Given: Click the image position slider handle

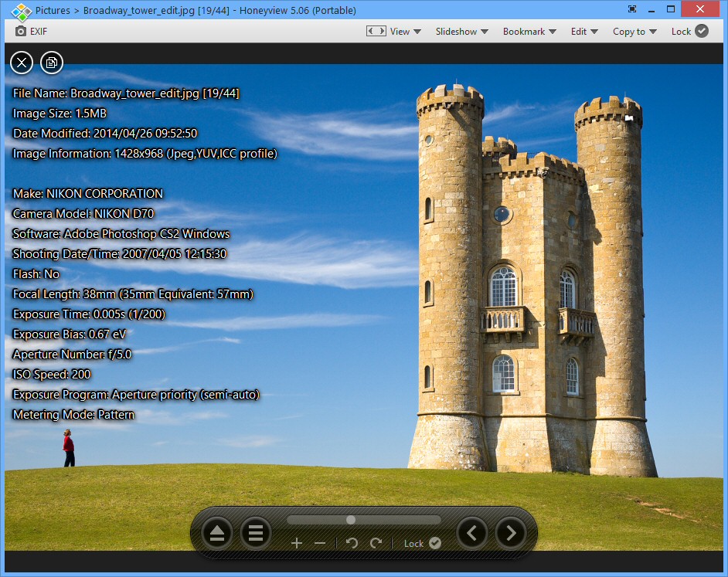Looking at the screenshot, I should click(x=351, y=520).
